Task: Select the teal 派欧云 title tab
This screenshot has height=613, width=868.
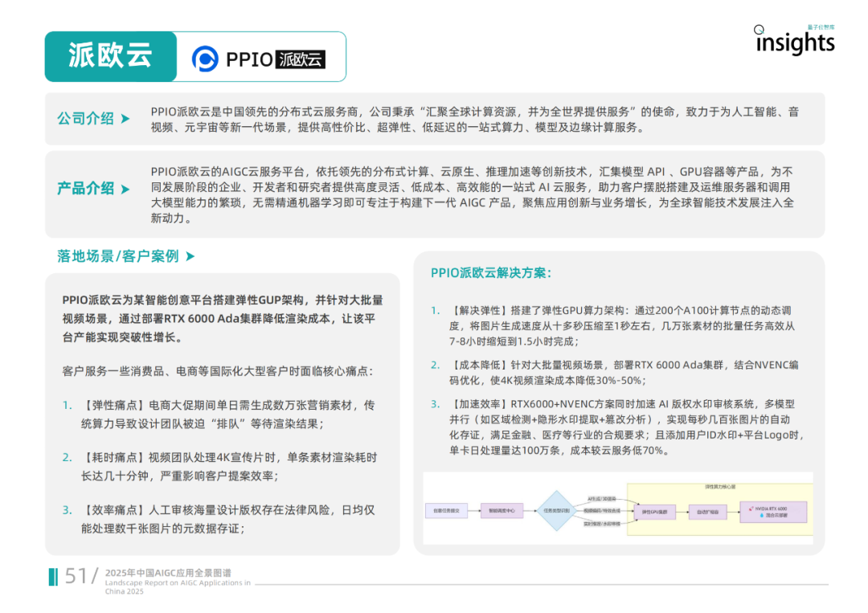Action: click(111, 56)
